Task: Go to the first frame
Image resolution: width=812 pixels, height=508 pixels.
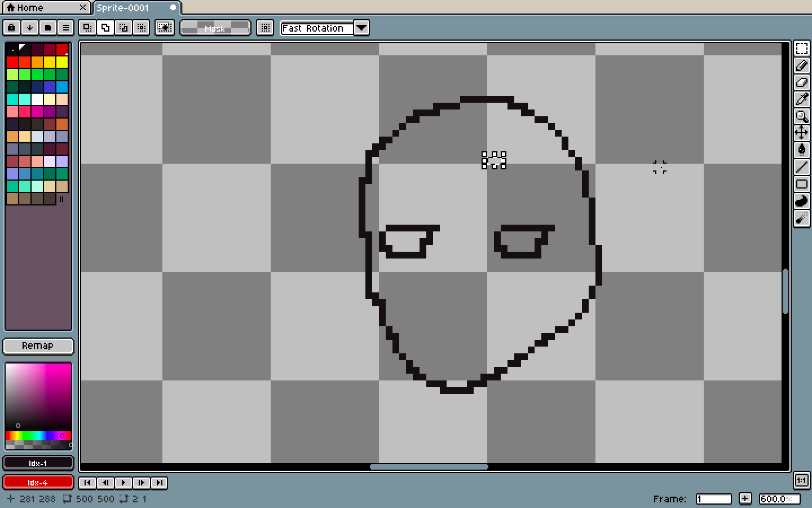Action: pos(87,483)
